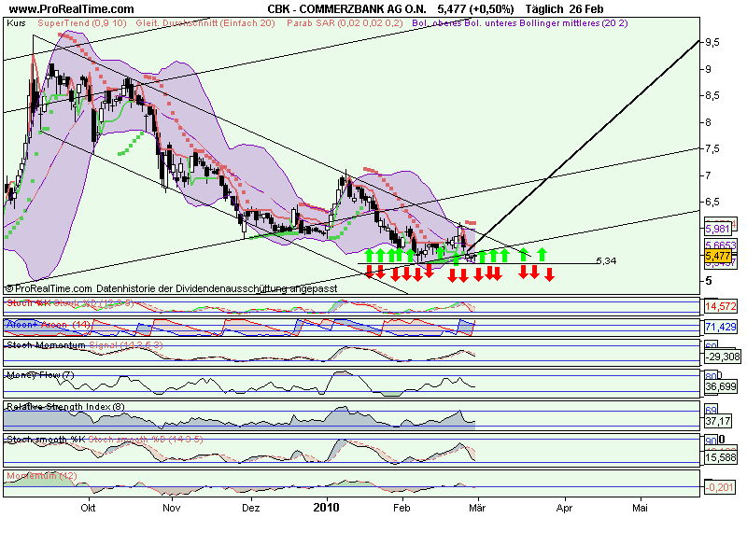Select the Money Flow (7) panel label
747x560 pixels.
(x=40, y=375)
